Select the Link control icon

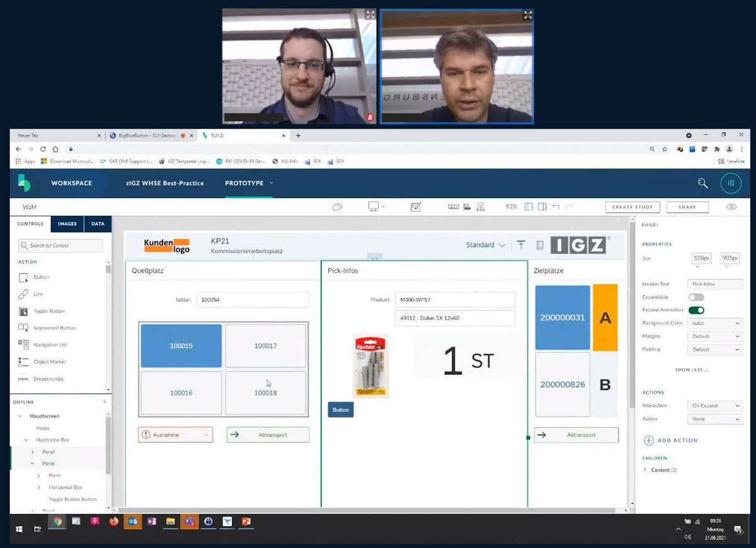23,294
